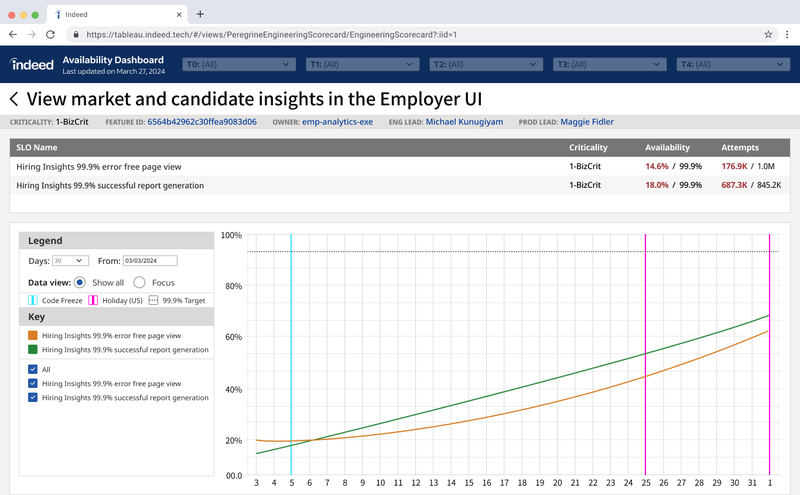Sort by the Criticality column header
The height and width of the screenshot is (495, 800).
[588, 147]
